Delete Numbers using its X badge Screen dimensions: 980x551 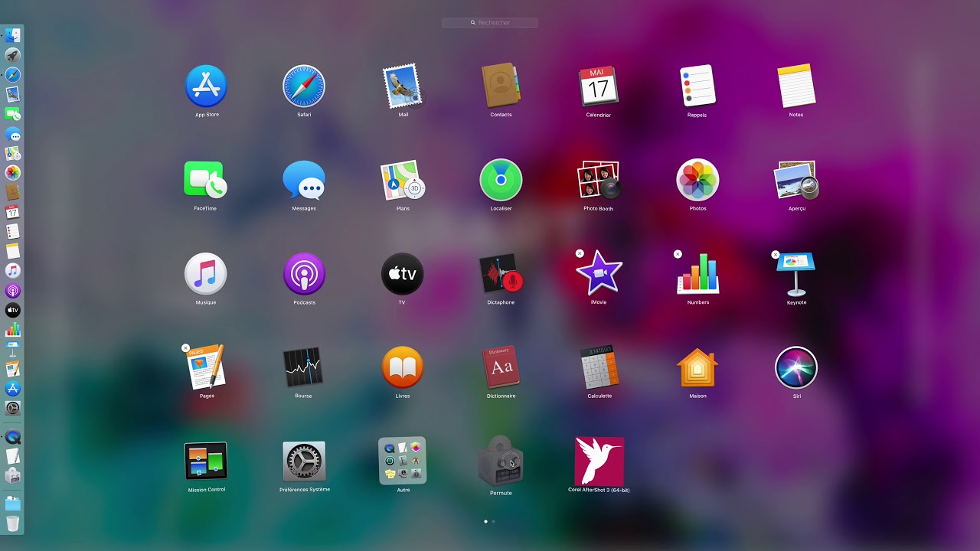[x=678, y=254]
